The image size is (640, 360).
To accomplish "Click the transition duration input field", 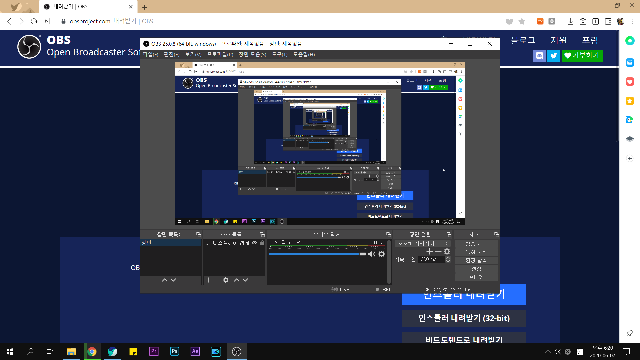I will pyautogui.click(x=431, y=260).
